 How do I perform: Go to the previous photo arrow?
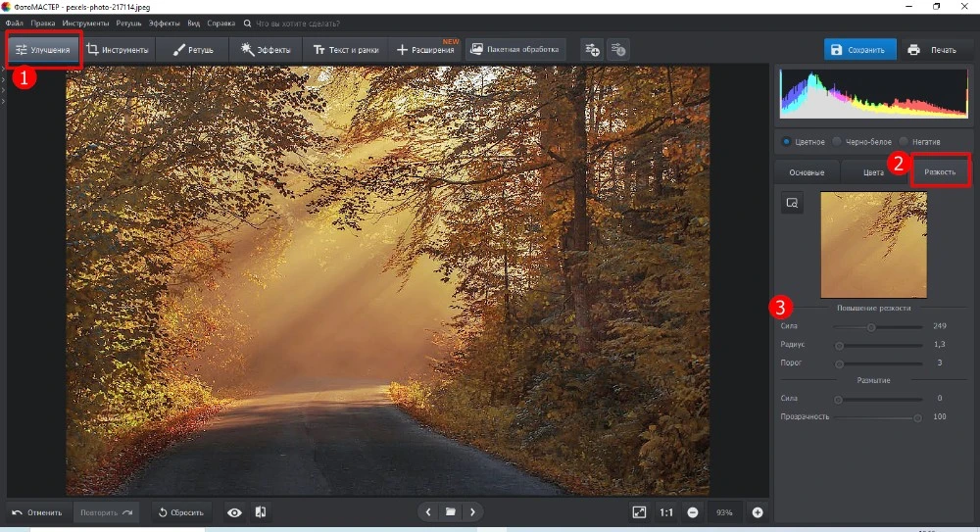pos(427,511)
